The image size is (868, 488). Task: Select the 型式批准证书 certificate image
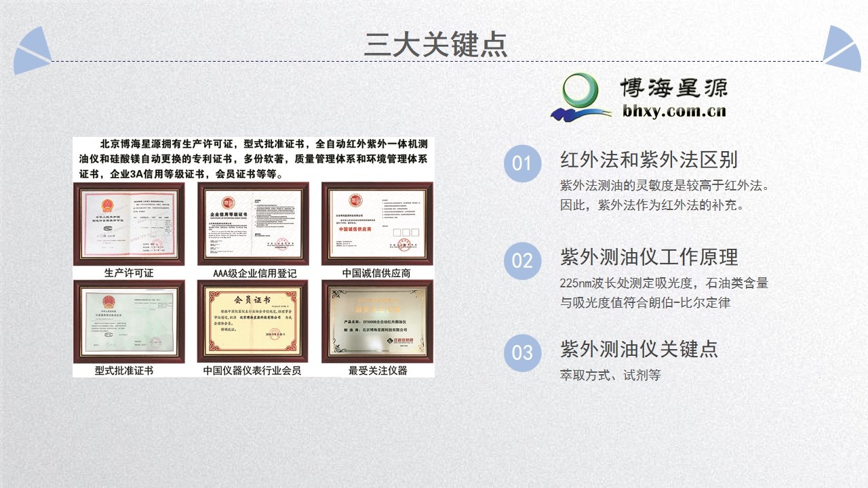(128, 321)
